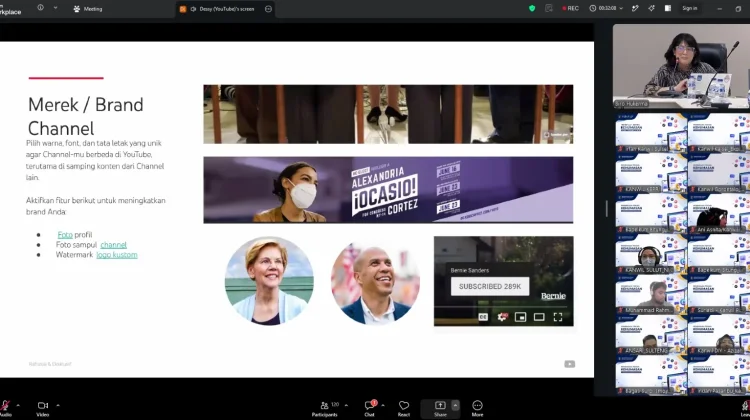
Task: Click the Merek / Brand Channel slide title
Action: click(86, 116)
